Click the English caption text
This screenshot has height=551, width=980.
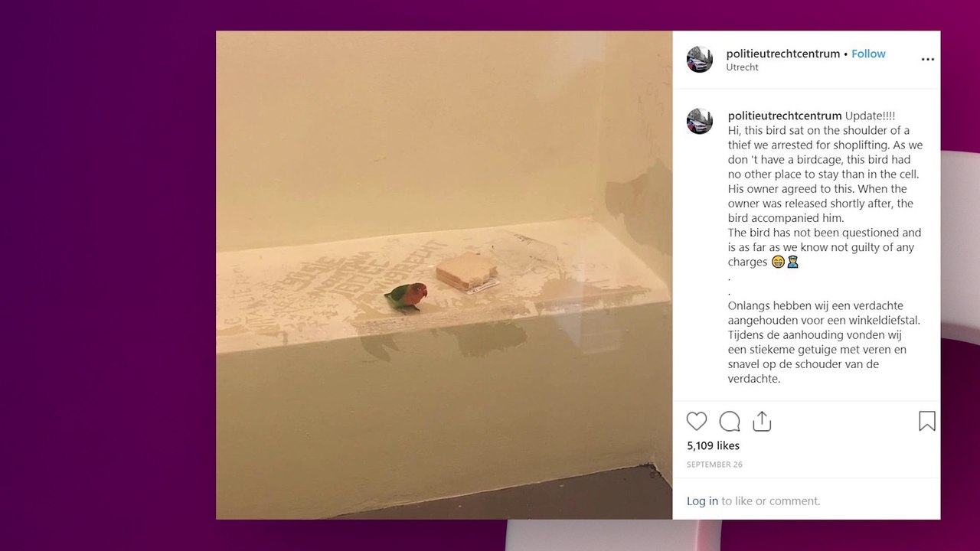(x=825, y=196)
